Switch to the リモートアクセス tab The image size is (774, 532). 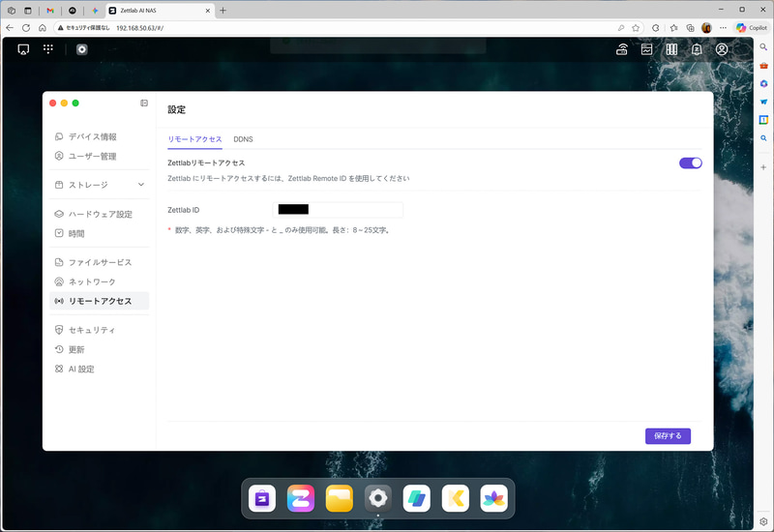pos(195,139)
